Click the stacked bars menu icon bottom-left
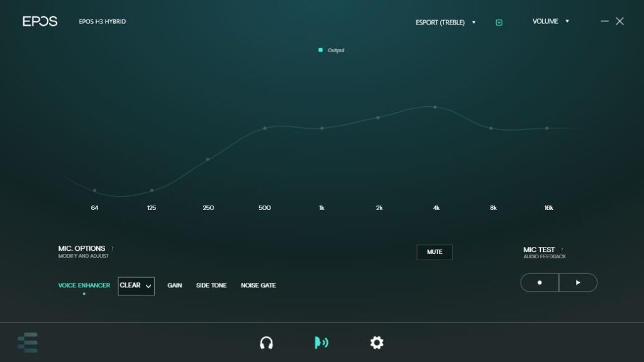 tap(28, 343)
